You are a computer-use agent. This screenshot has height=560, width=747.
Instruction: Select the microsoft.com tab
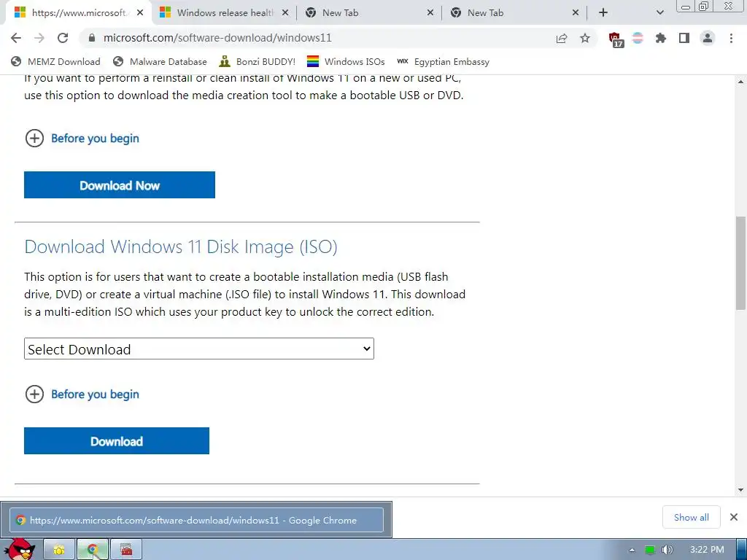pos(79,13)
